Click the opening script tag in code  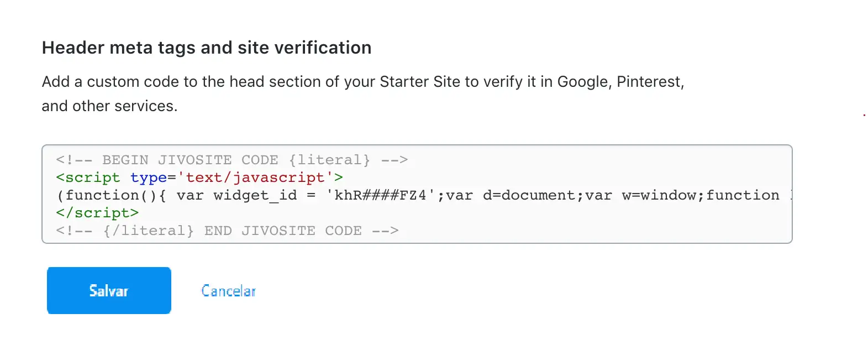pyautogui.click(x=87, y=178)
